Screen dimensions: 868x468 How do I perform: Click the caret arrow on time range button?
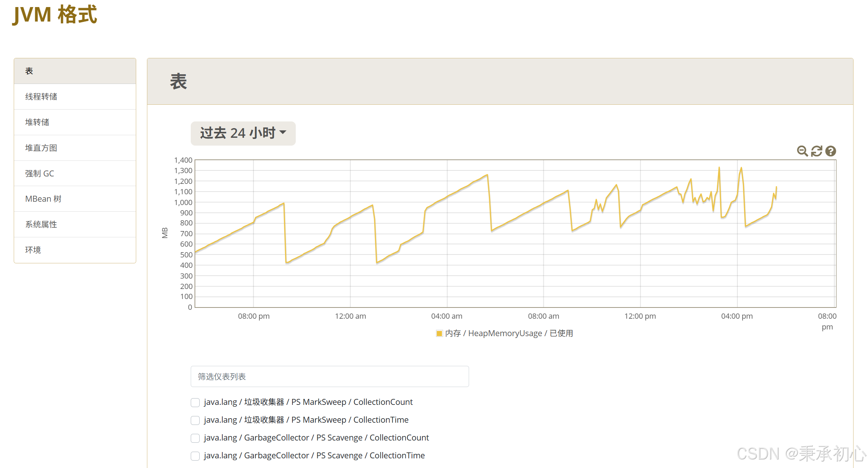pyautogui.click(x=283, y=132)
